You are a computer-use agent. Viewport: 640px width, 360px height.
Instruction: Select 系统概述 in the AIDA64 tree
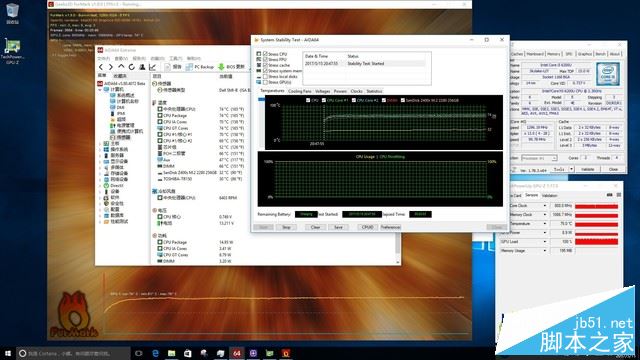[125, 95]
